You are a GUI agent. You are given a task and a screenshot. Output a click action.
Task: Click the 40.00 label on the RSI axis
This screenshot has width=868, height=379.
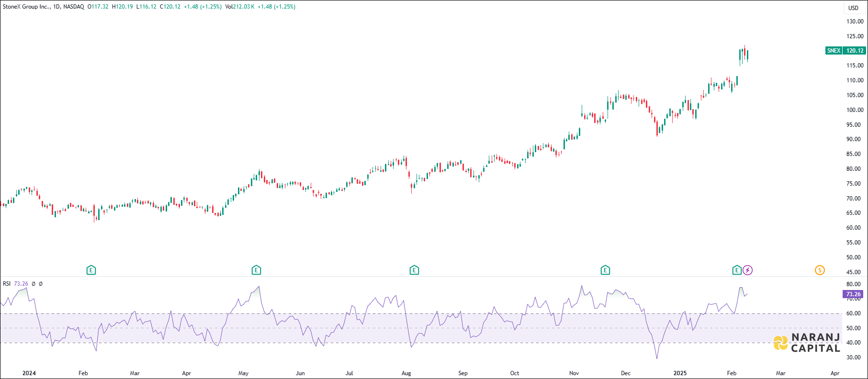pos(854,343)
